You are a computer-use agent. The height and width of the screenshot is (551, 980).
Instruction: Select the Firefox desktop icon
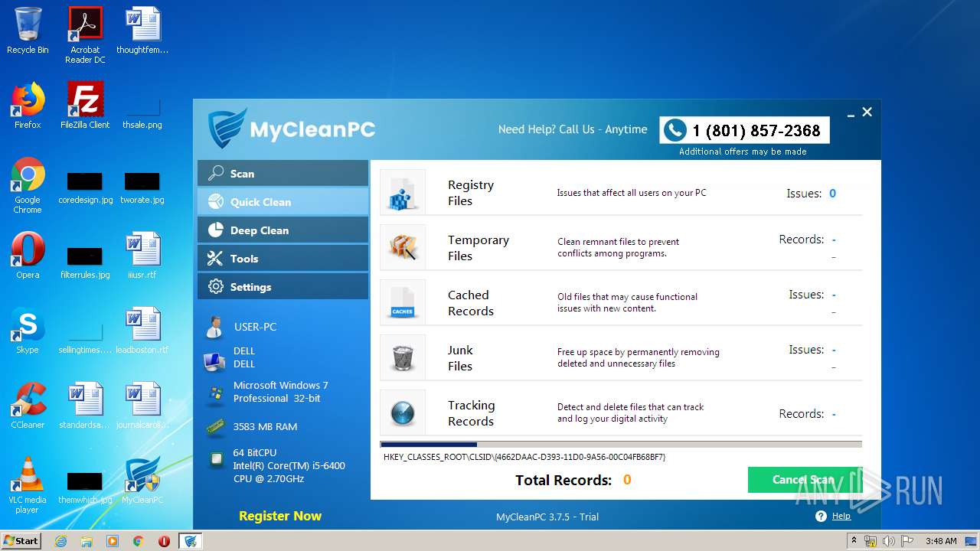point(28,106)
